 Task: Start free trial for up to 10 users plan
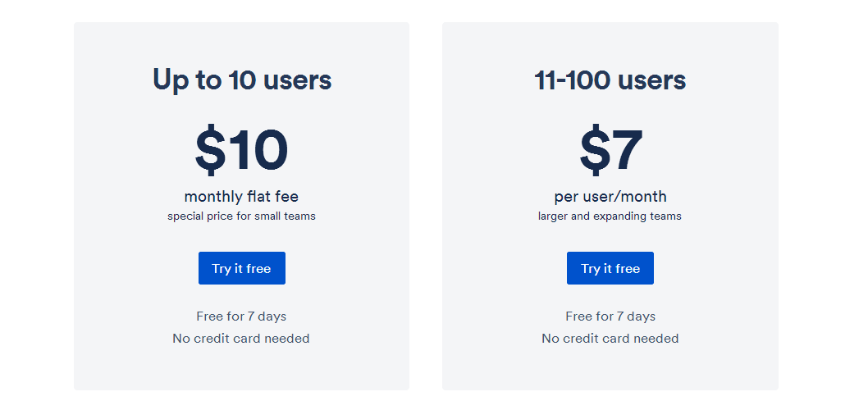(x=242, y=268)
